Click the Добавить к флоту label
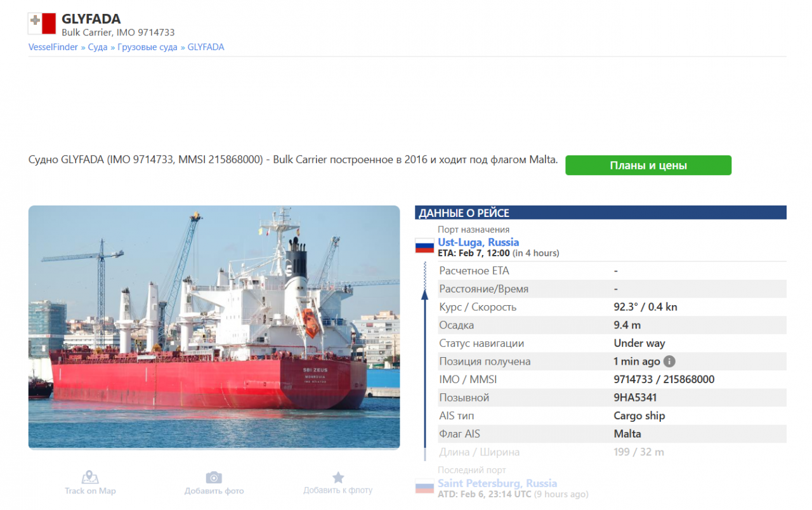 click(338, 490)
